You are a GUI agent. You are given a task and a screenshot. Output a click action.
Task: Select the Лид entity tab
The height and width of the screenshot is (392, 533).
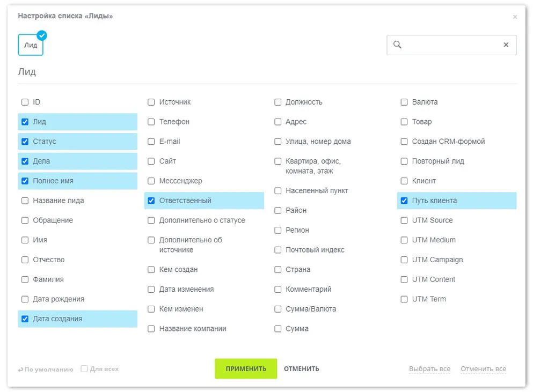tap(31, 45)
